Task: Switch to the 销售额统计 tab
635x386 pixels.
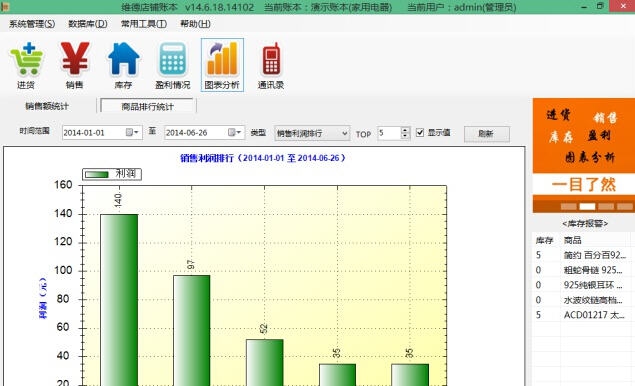Action: [47, 106]
